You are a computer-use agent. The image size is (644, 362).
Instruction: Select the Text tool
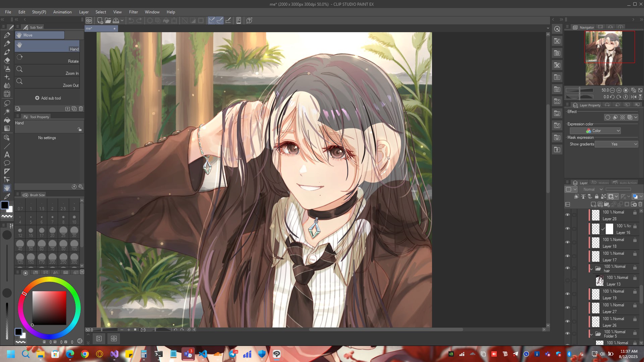(7, 155)
